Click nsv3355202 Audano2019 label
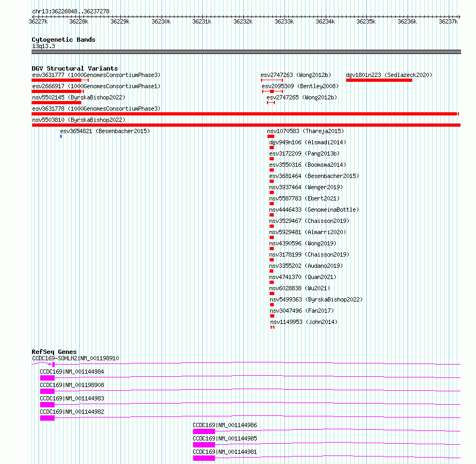Image resolution: width=476 pixels, height=464 pixels. [306, 266]
